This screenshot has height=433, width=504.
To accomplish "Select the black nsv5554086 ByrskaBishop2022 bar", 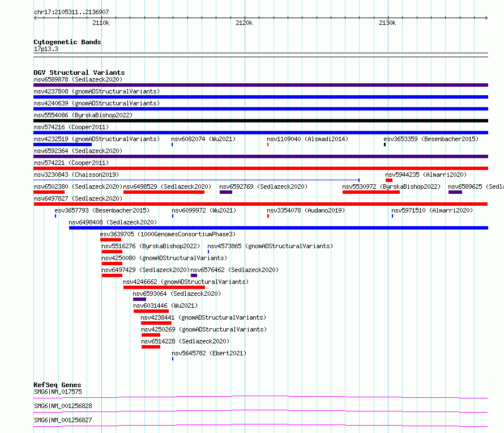I will pyautogui.click(x=260, y=121).
